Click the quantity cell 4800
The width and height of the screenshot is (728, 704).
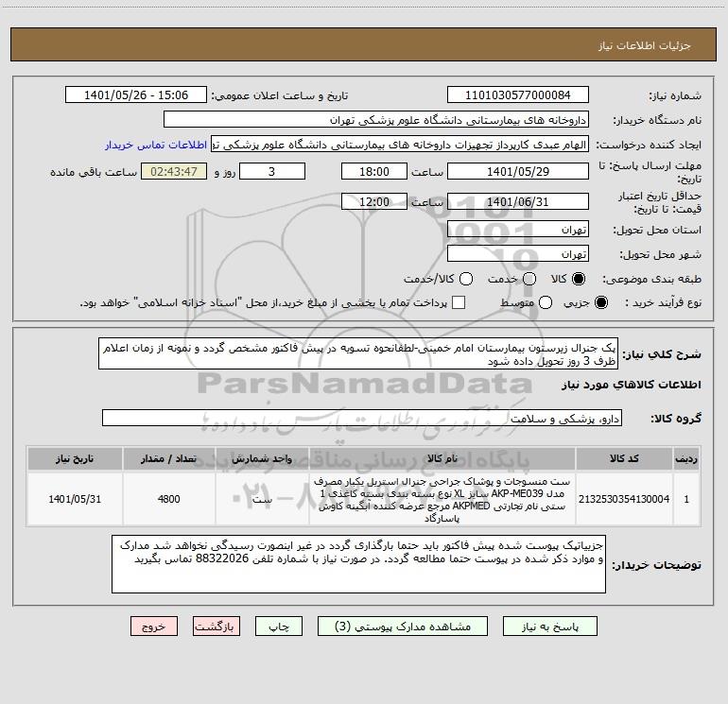coord(168,499)
